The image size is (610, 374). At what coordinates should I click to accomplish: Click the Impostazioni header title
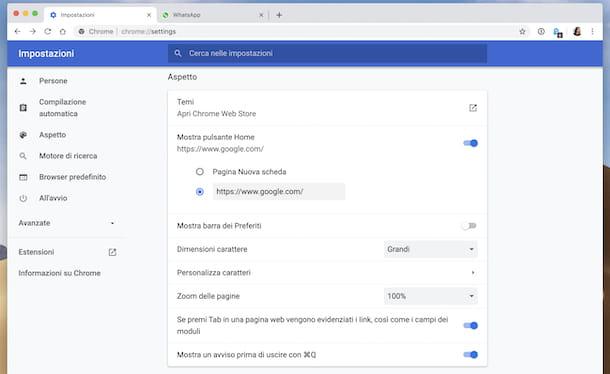tap(46, 53)
